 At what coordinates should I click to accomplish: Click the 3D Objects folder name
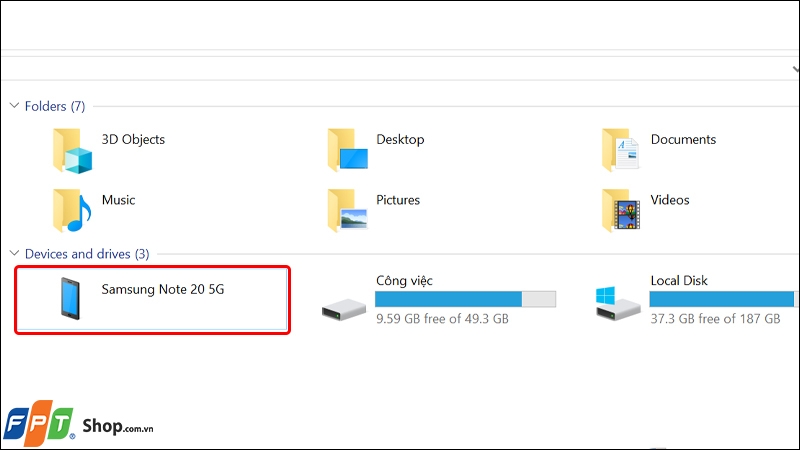click(x=133, y=139)
